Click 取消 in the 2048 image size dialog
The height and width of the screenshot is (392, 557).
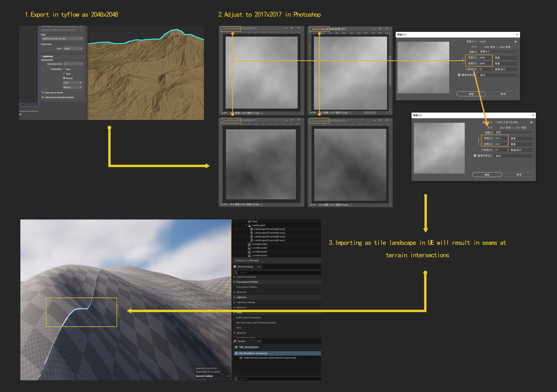pos(503,94)
